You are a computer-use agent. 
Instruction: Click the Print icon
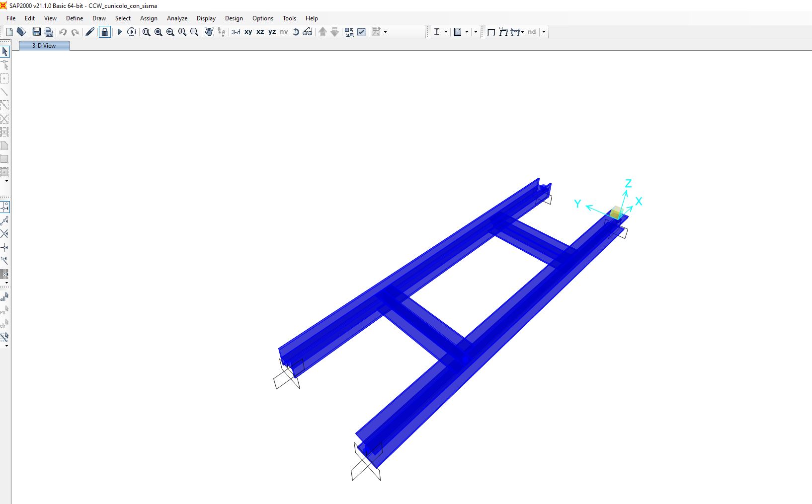click(x=49, y=32)
